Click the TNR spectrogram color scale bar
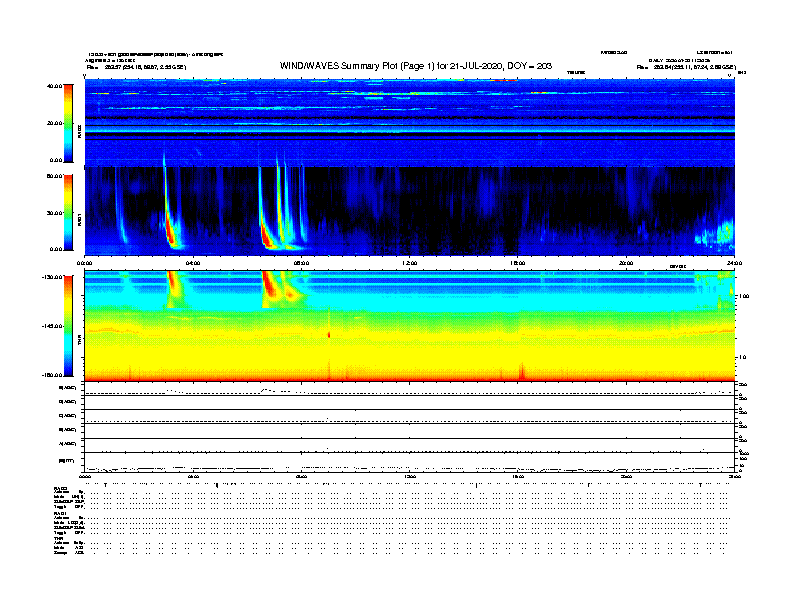This screenshot has height=612, width=792. (68, 326)
